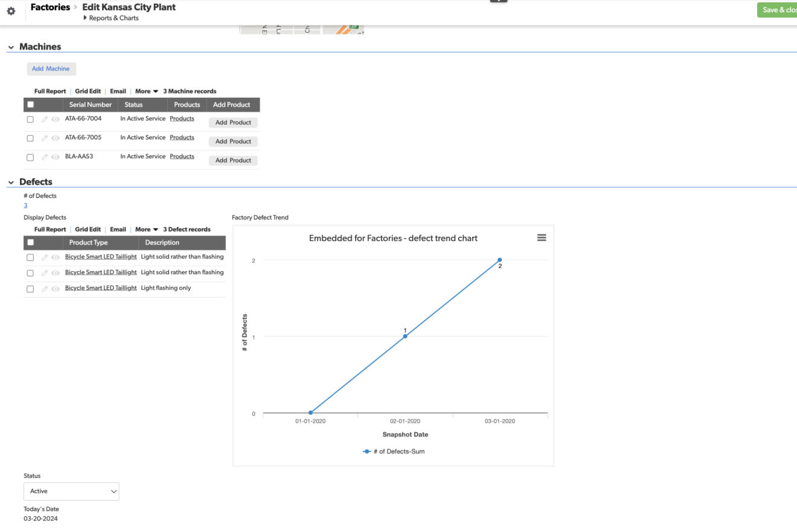797x532 pixels.
Task: Select all machines with header checkbox
Action: 30,104
